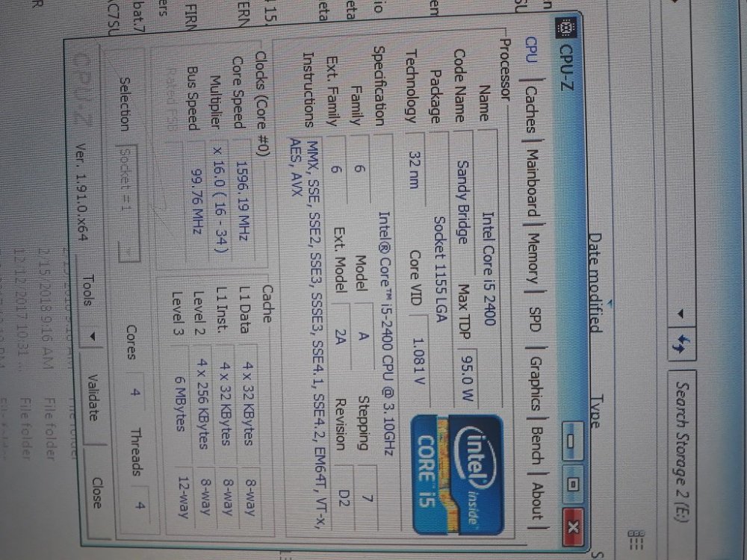747x560 pixels.
Task: Open the About tab
Action: coord(539,502)
